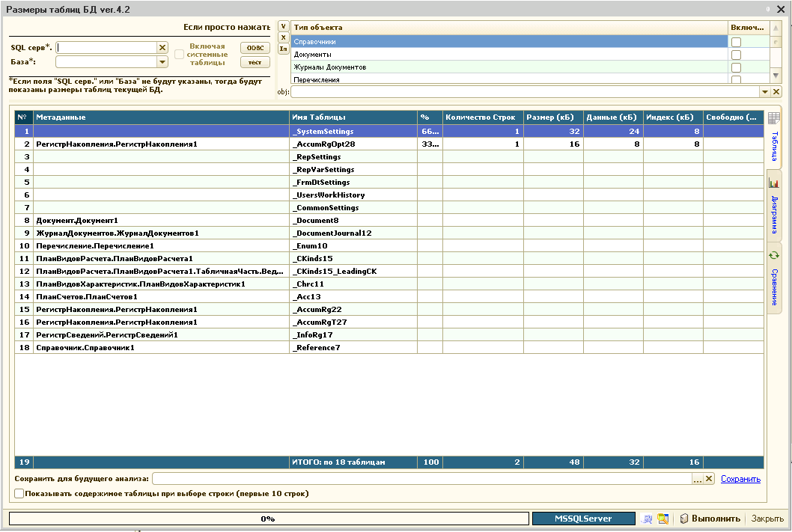Clear the save-for-analysis path with X icon
This screenshot has height=532, width=792.
[x=709, y=479]
